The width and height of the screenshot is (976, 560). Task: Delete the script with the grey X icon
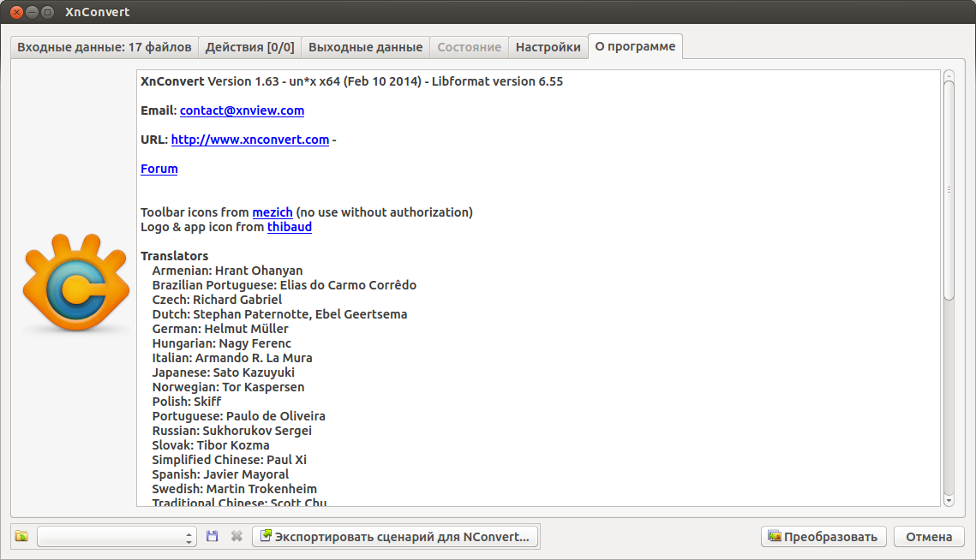pos(237,536)
